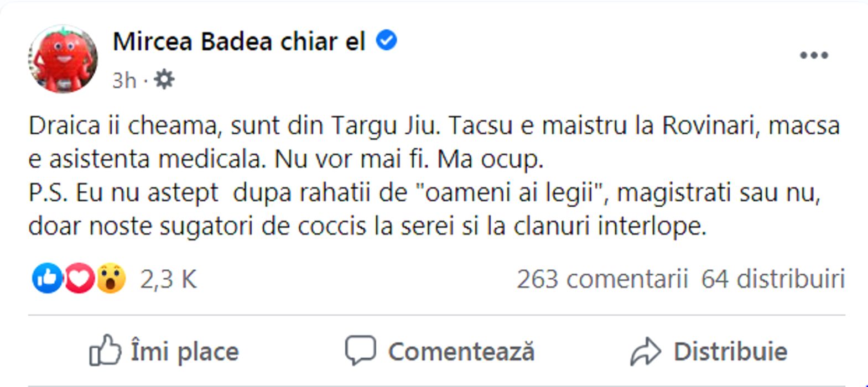Screen dimensions: 868x387
Task: Click the curved share arrow icon
Action: [646, 352]
